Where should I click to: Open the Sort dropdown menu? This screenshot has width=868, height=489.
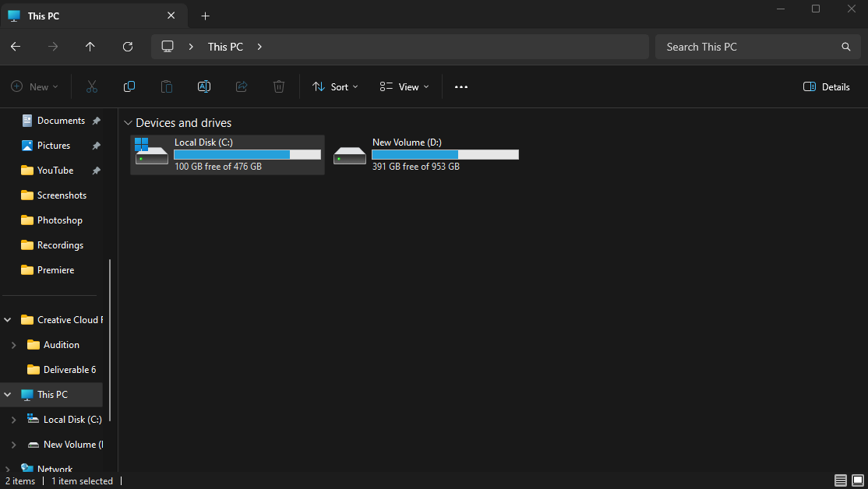click(335, 86)
